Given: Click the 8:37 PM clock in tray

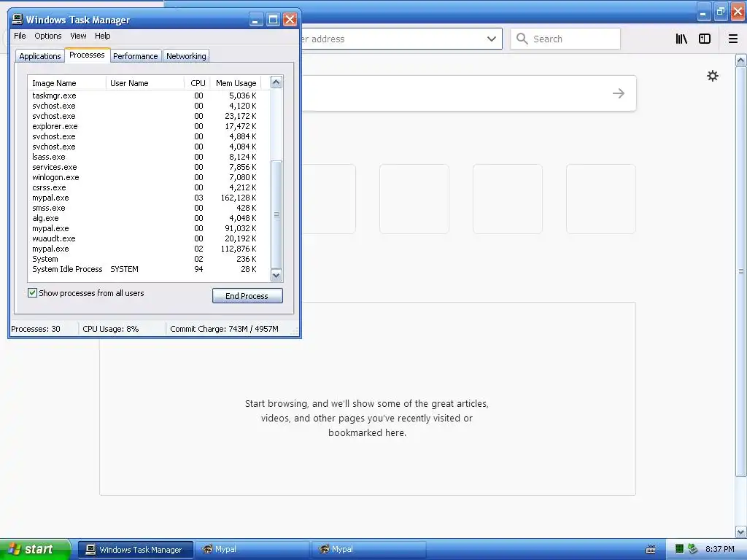Looking at the screenshot, I should coord(719,550).
